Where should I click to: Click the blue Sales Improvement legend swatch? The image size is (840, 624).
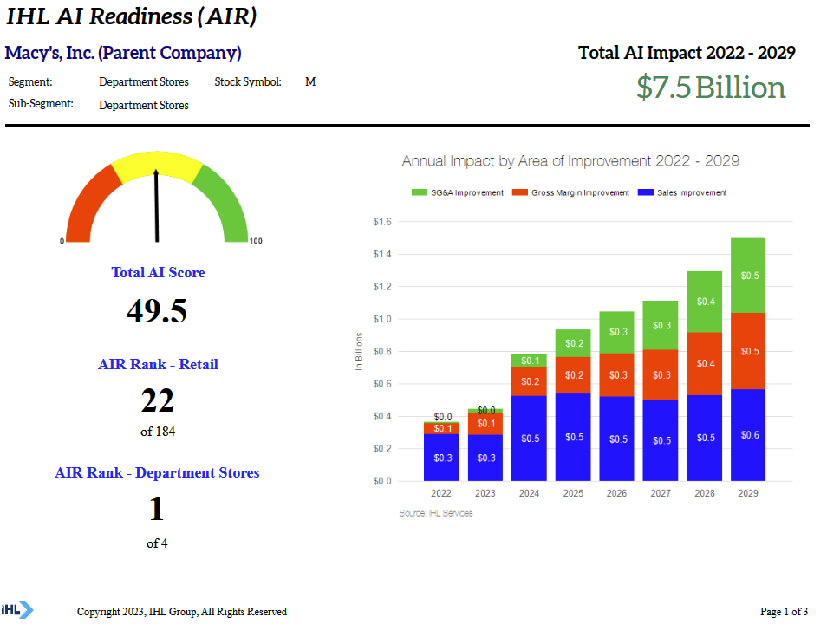pyautogui.click(x=646, y=192)
